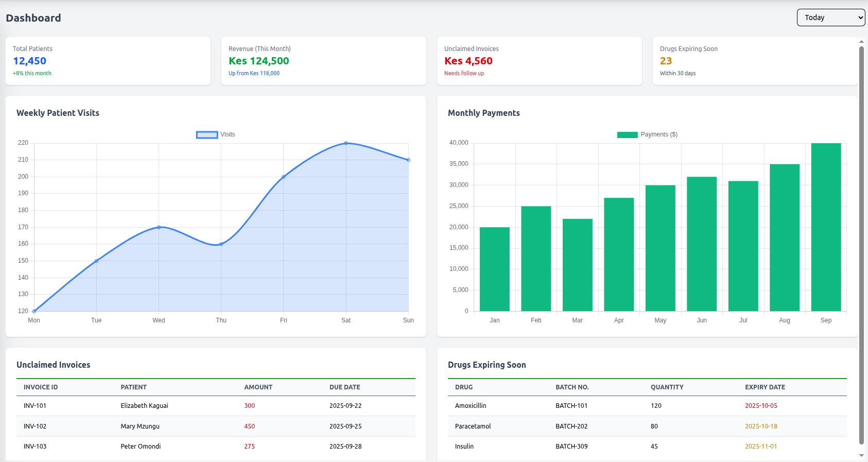Click the Unclaimed Invoices value Kes 4,560

(x=468, y=61)
